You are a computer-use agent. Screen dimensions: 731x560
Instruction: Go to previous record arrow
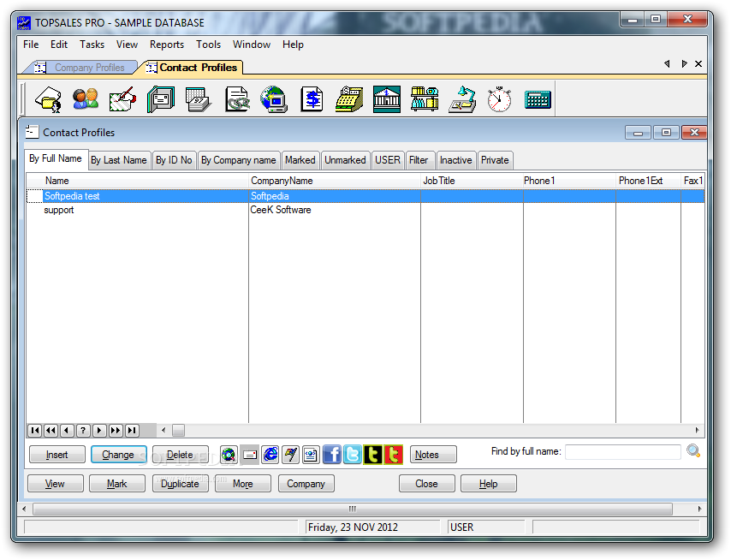coord(67,431)
